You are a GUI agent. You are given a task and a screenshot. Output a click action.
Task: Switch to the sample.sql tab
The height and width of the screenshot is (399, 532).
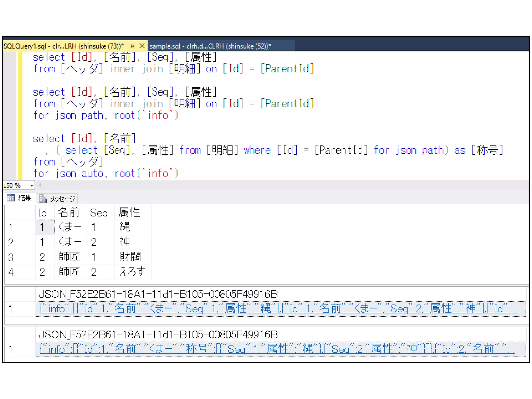click(x=210, y=46)
